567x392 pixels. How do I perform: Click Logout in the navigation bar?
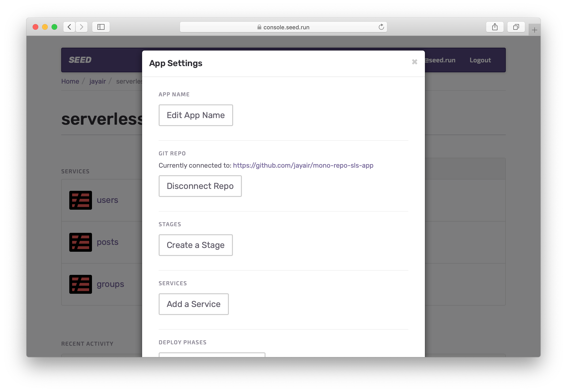click(480, 60)
